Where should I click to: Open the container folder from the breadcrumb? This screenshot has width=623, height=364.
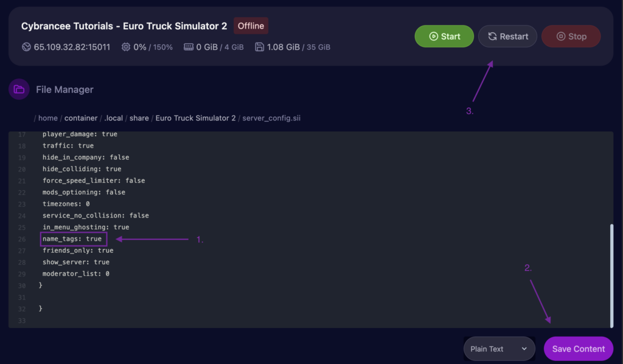[x=81, y=118]
